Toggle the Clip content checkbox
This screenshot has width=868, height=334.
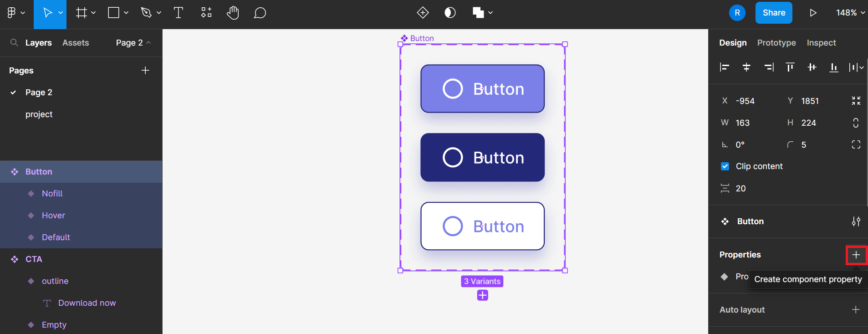click(x=725, y=166)
